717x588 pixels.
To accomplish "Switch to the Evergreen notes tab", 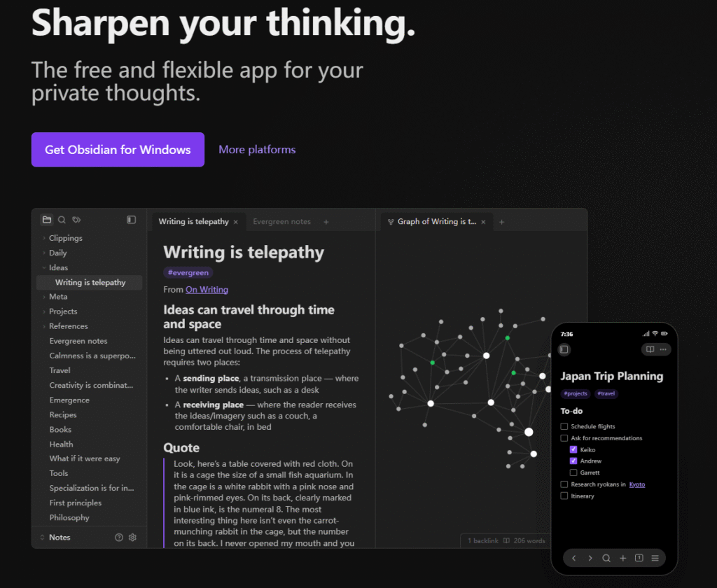I will pyautogui.click(x=281, y=222).
